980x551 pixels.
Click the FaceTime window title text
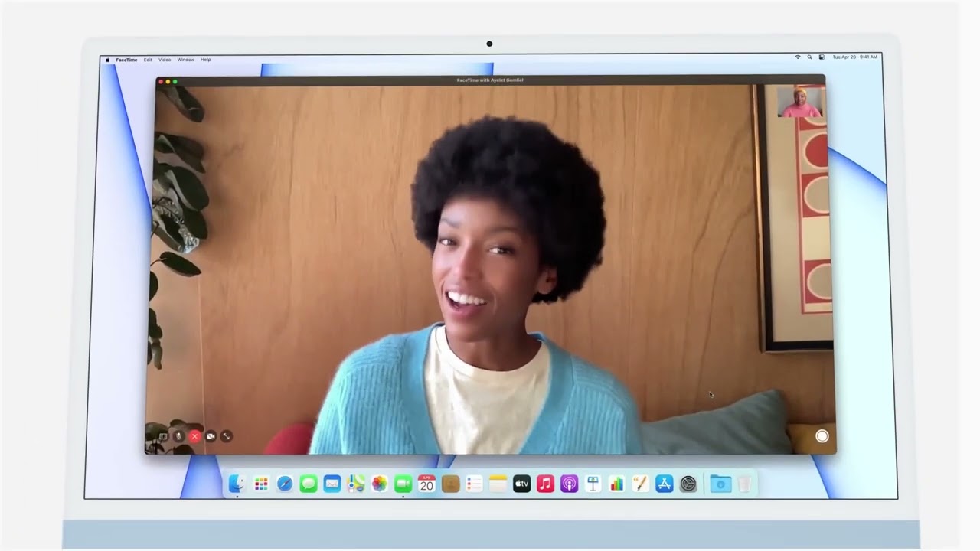490,80
